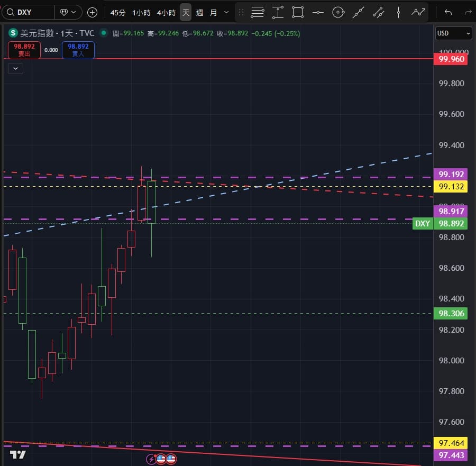Select the 天 daily timeframe
This screenshot has width=476, height=466.
[x=186, y=13]
